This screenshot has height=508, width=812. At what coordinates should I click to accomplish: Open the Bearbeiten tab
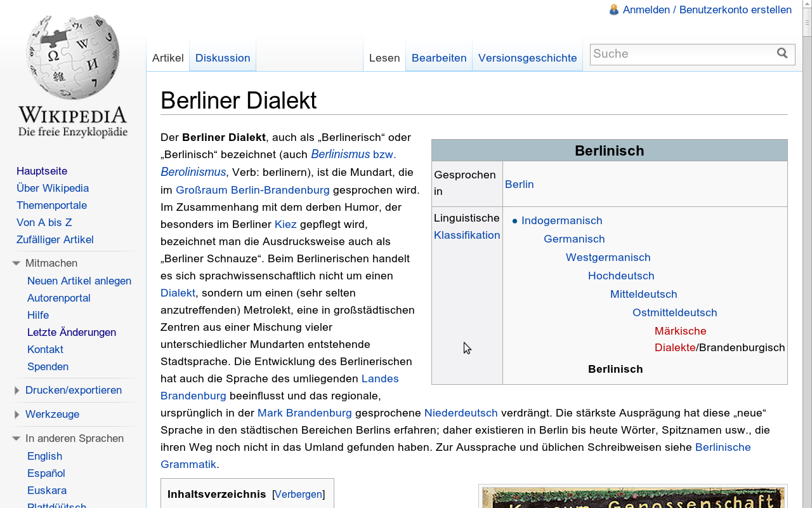(x=439, y=58)
